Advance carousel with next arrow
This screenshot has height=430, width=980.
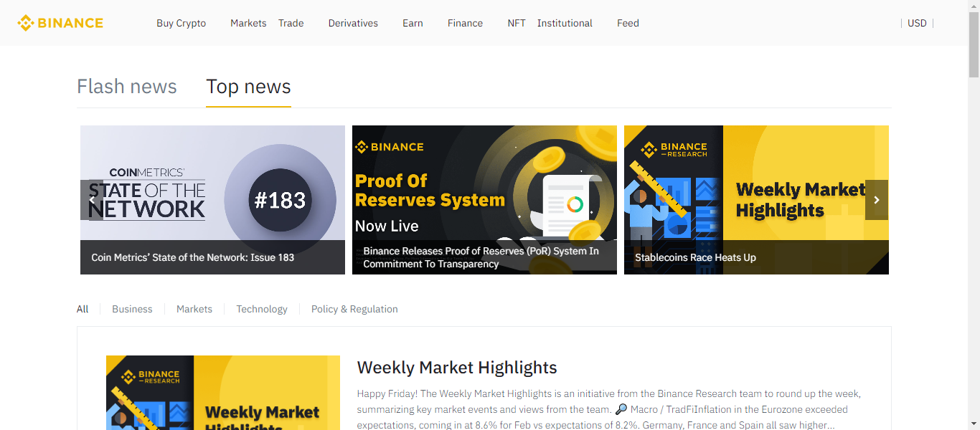coord(877,200)
